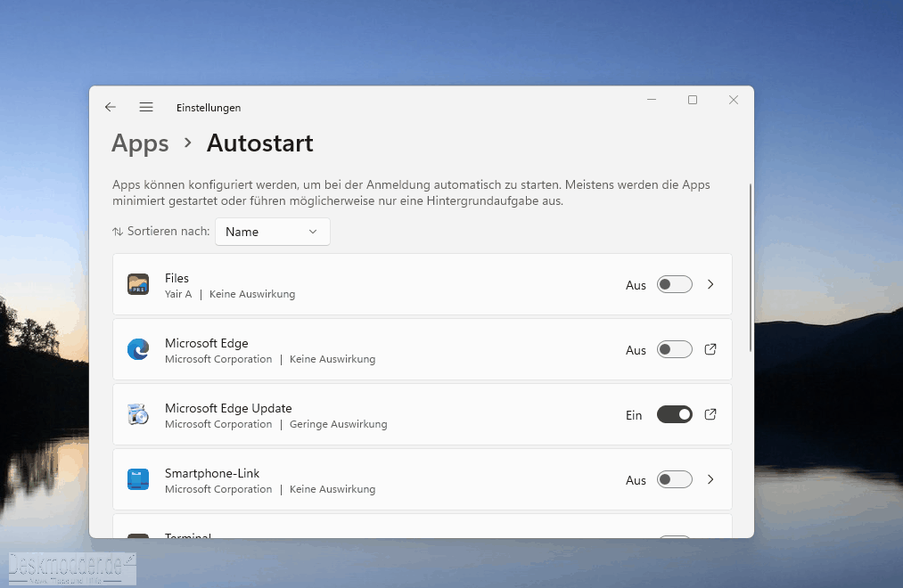Minimize the Einstellungen window

coord(652,100)
